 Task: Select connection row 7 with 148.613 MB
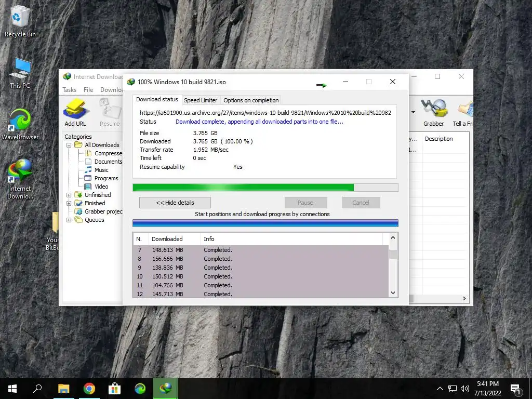(261, 250)
